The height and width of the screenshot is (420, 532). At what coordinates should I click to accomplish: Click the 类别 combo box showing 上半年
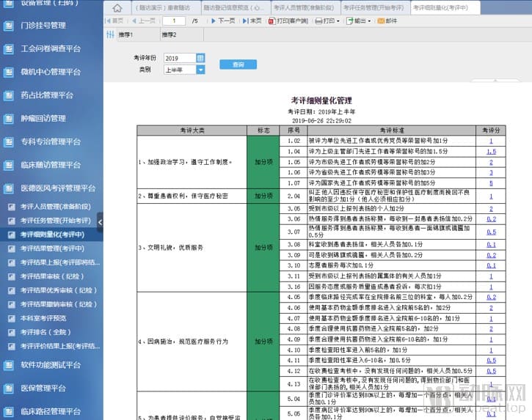[184, 70]
